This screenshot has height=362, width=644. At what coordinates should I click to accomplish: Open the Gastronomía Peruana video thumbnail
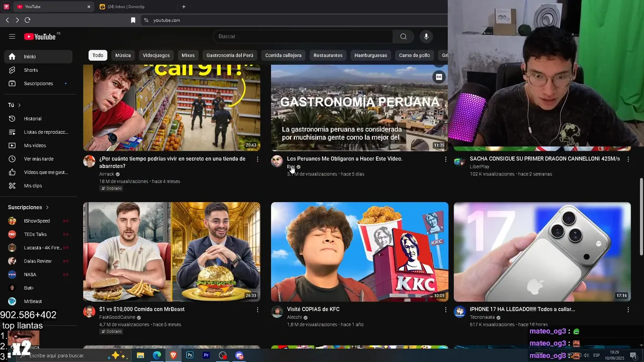click(359, 108)
